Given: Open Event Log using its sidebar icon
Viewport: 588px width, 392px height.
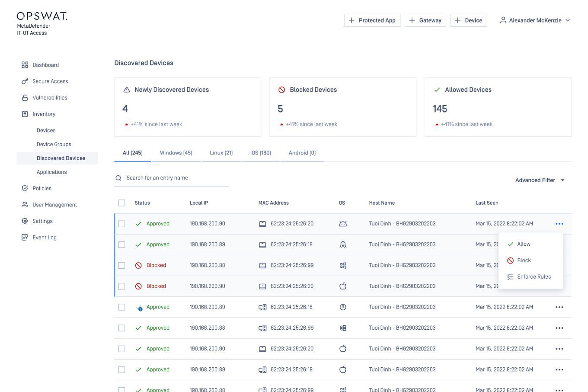Looking at the screenshot, I should (x=25, y=237).
